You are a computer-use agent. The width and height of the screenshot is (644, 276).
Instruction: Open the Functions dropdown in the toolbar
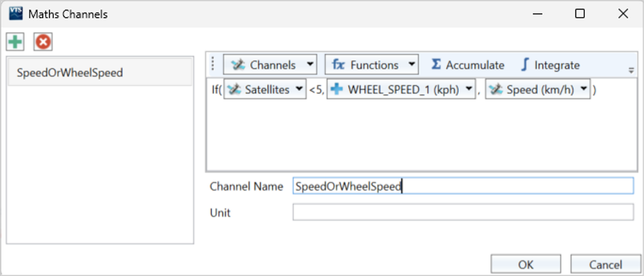[372, 65]
